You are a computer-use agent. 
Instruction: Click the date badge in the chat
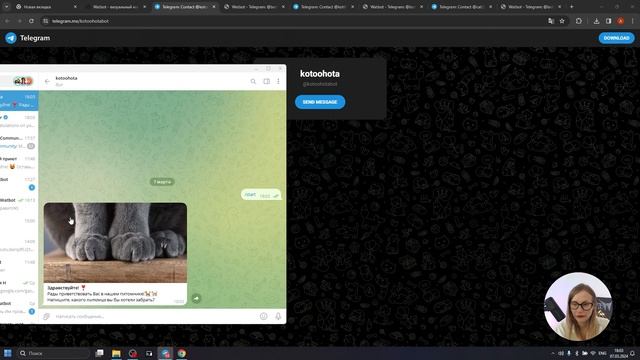click(x=162, y=182)
